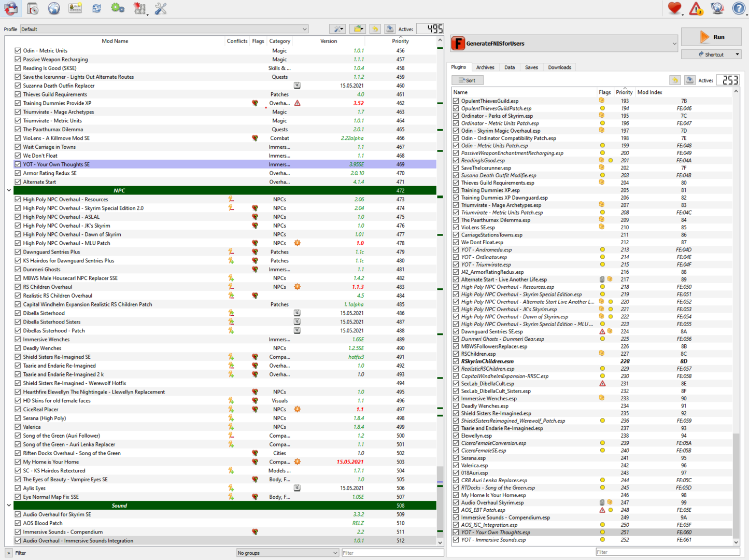
Task: Click heart flag on VioLens - A Killmove Mod SE
Action: point(255,138)
